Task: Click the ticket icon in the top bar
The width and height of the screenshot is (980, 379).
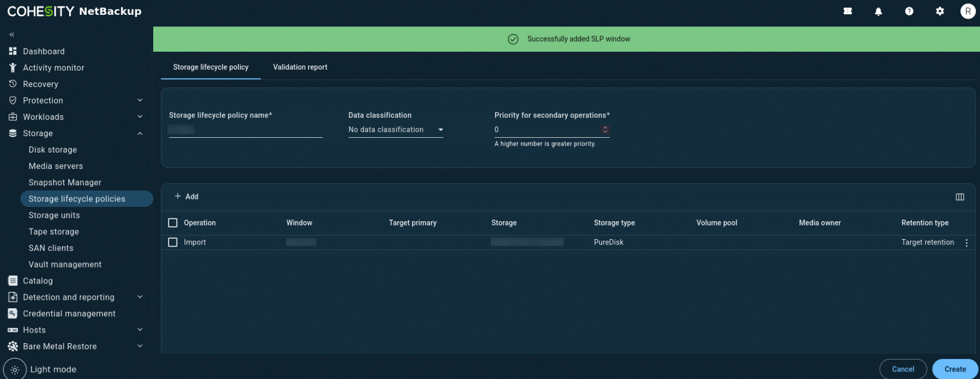Action: [848, 11]
